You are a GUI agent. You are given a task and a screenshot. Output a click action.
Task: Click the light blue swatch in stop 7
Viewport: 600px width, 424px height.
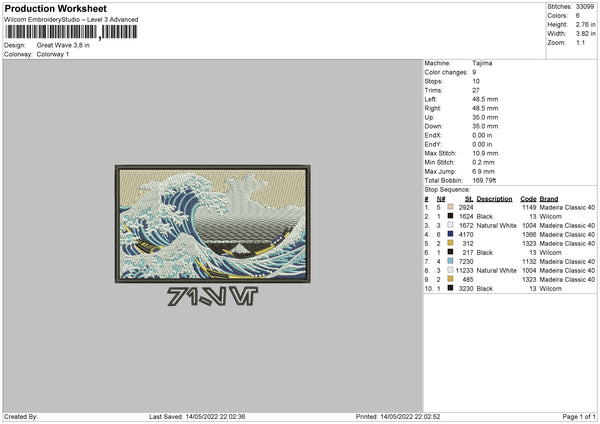click(x=450, y=261)
